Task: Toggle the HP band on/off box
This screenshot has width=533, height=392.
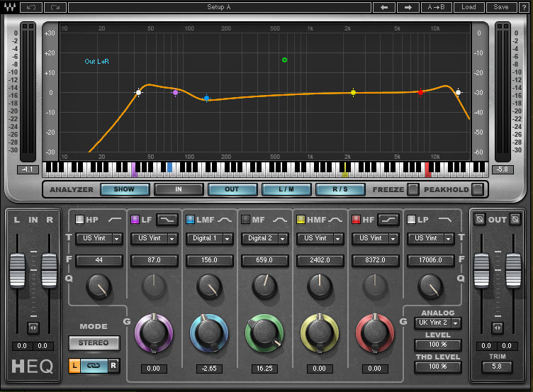Action: 79,220
